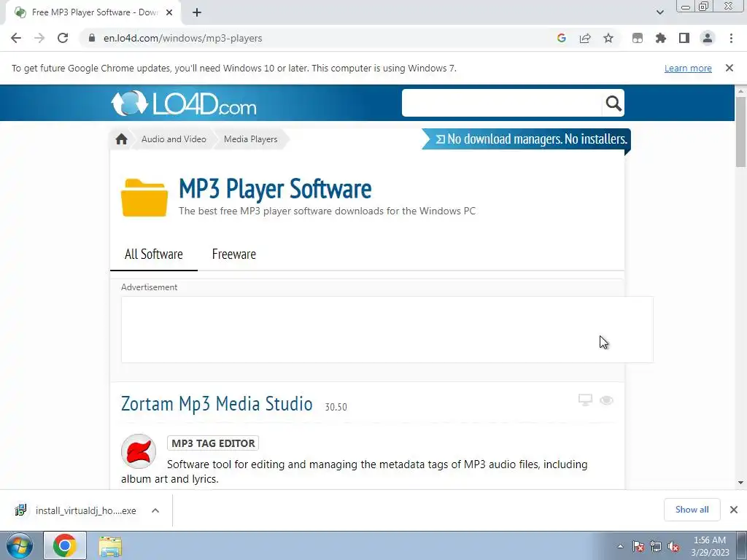Open a new browser tab
The width and height of the screenshot is (747, 560).
click(x=197, y=12)
